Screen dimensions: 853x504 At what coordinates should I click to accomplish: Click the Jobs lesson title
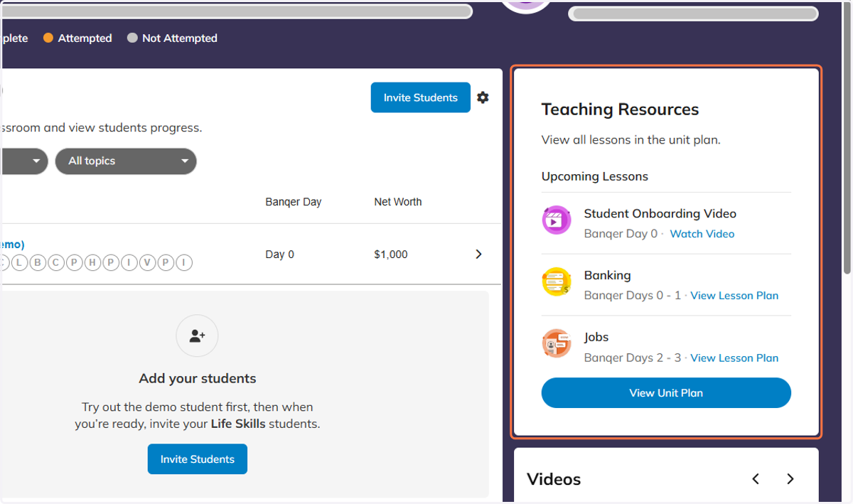pos(596,337)
